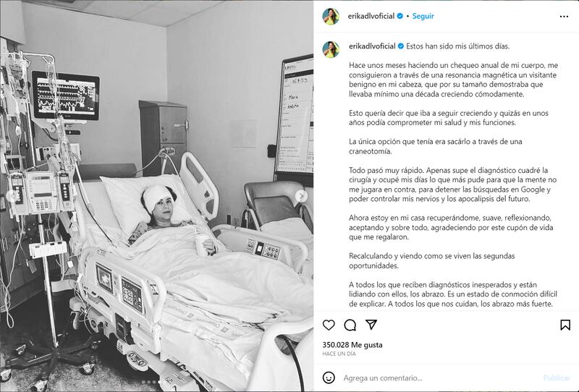This screenshot has height=392, width=579.
Task: Open emoji picker in comment box
Action: 329,378
